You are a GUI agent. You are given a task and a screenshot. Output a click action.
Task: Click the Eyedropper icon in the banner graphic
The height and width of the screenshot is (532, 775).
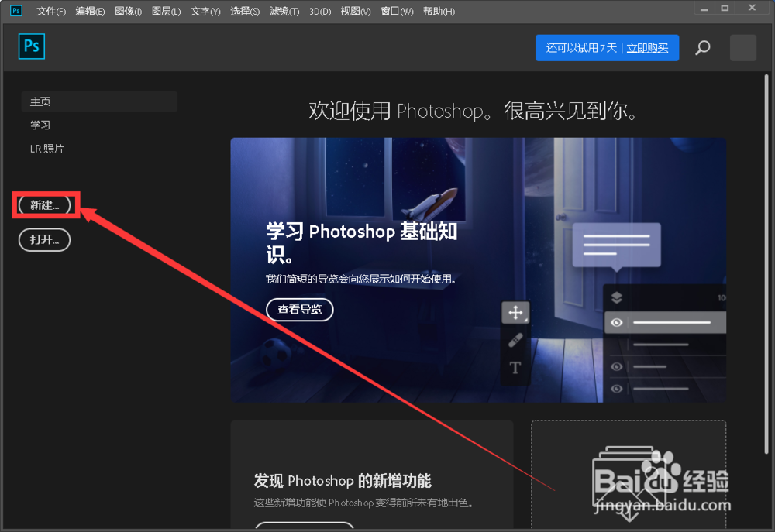(x=515, y=341)
